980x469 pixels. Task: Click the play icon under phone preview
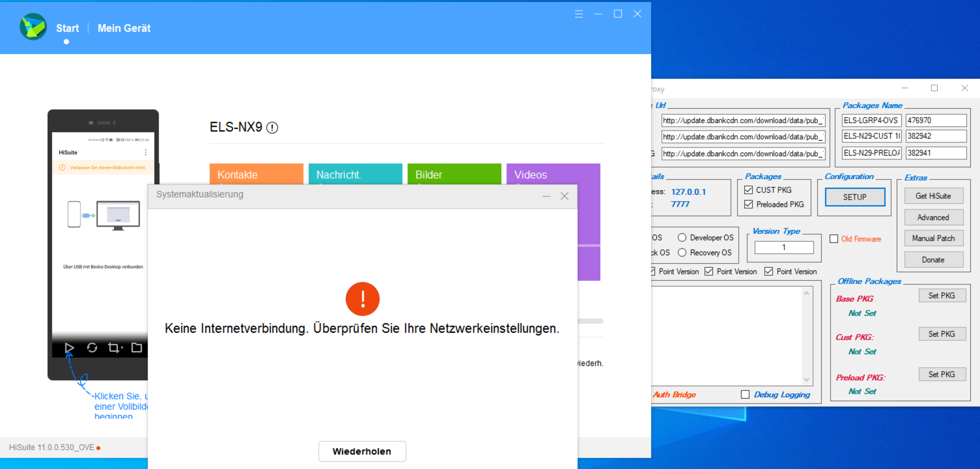click(69, 348)
